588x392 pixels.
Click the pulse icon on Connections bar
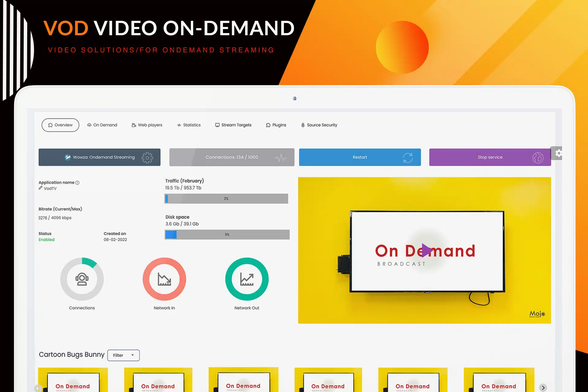coord(280,158)
